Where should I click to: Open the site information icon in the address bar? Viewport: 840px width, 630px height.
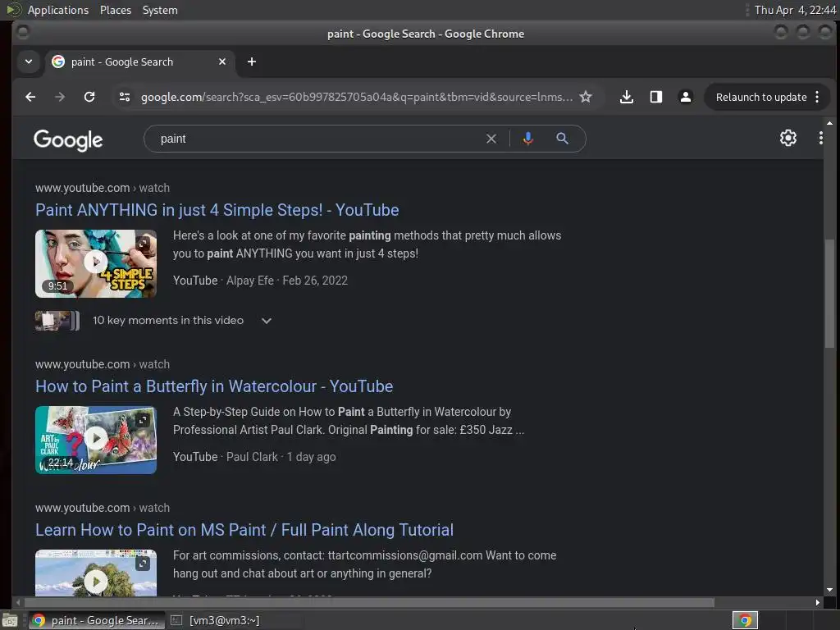point(125,97)
